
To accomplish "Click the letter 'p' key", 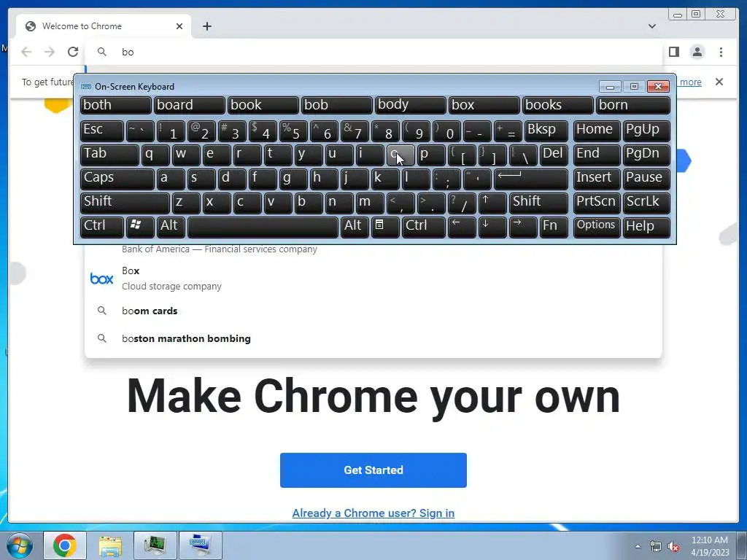I will [x=431, y=155].
